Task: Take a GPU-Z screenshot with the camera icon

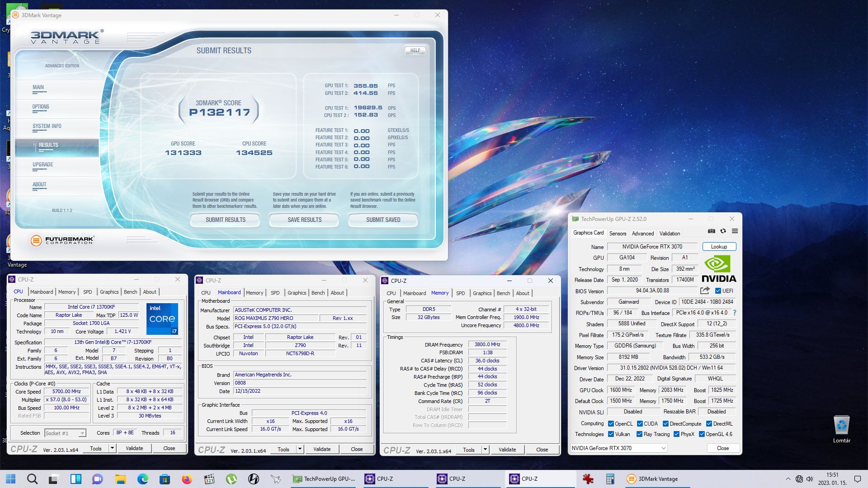Action: point(711,231)
